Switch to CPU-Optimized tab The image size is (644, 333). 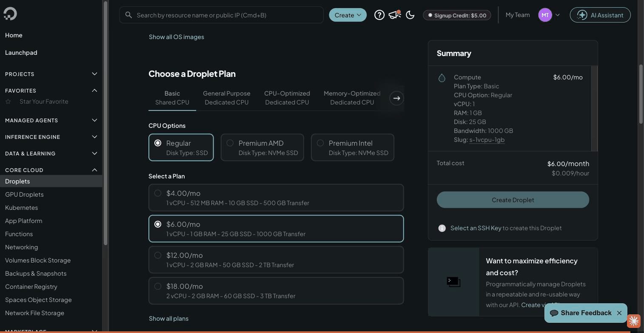coord(287,98)
